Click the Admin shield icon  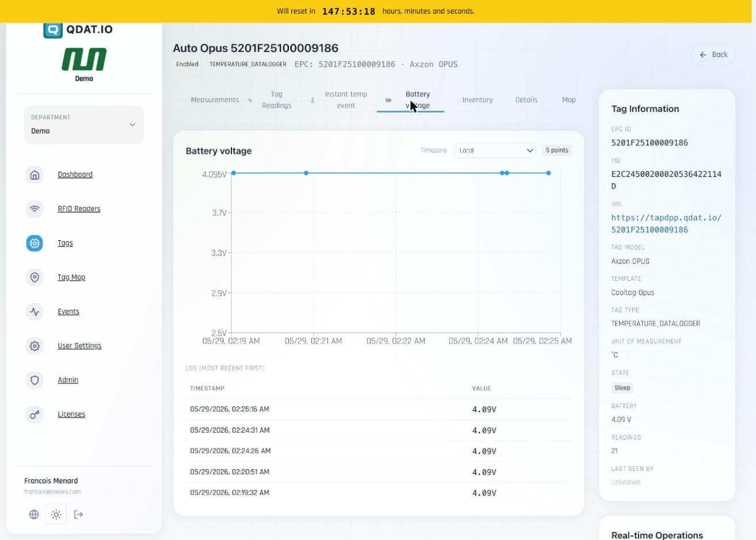click(35, 380)
